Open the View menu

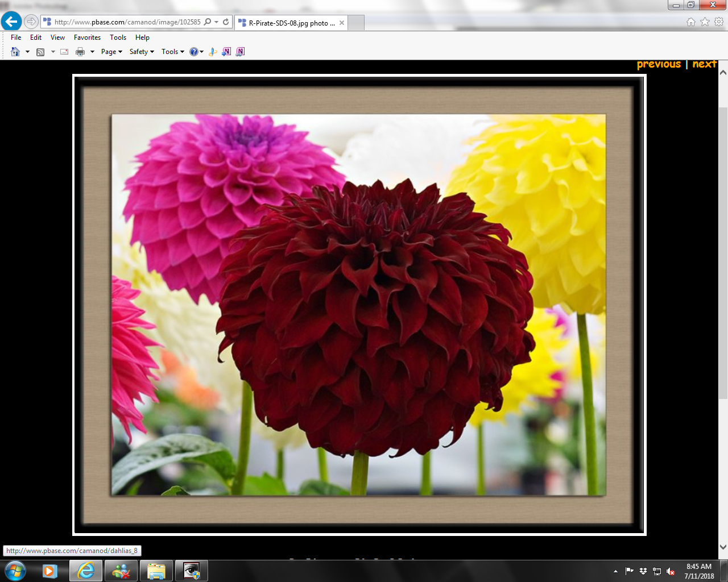coord(57,38)
